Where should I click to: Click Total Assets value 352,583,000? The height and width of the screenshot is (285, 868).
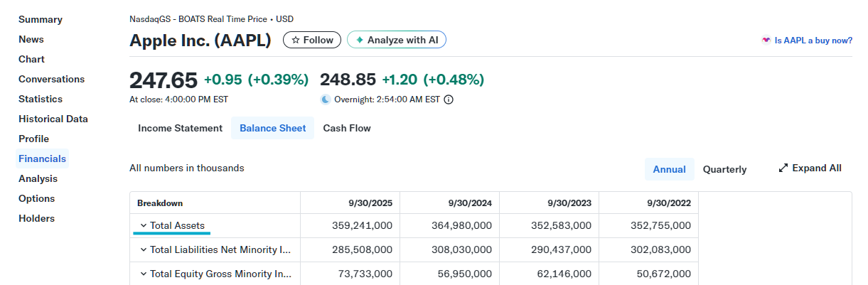[x=561, y=226]
